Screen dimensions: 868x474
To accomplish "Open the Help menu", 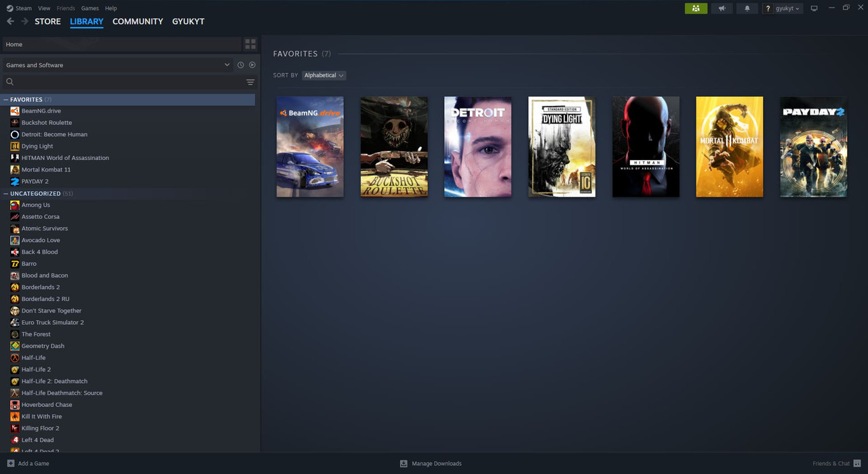I will click(111, 8).
